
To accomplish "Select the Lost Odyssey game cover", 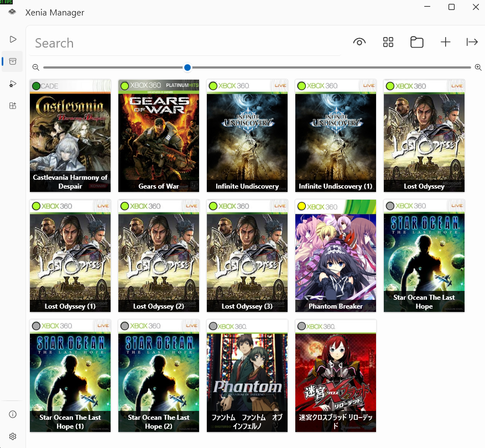I will 424,136.
